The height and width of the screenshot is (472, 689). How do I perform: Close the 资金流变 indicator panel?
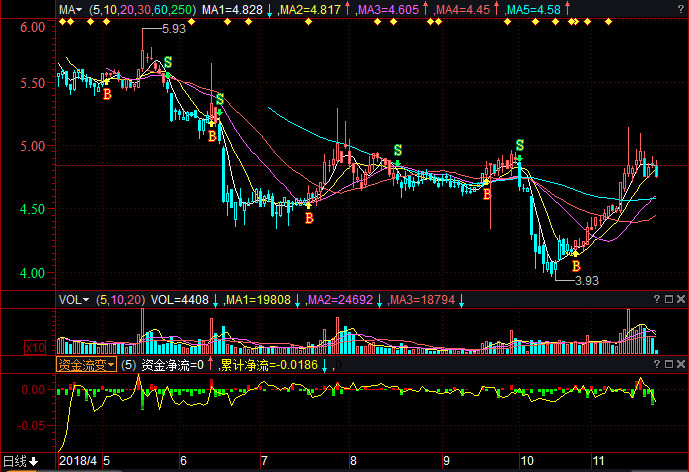680,365
